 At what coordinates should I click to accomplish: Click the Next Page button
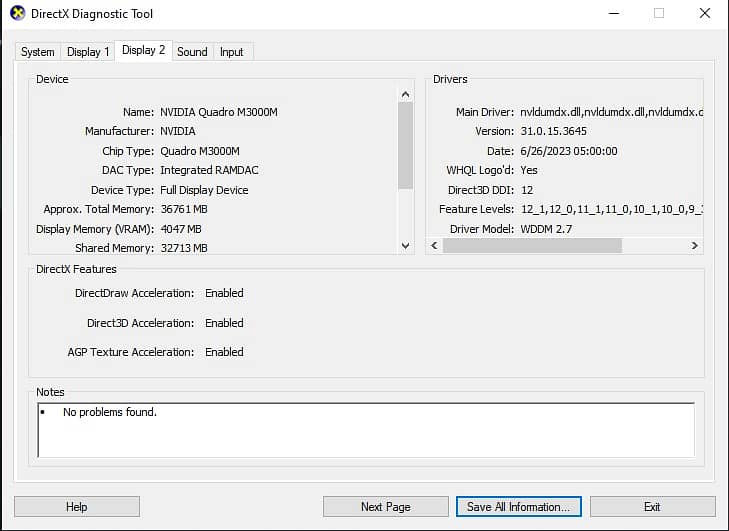[x=385, y=507]
